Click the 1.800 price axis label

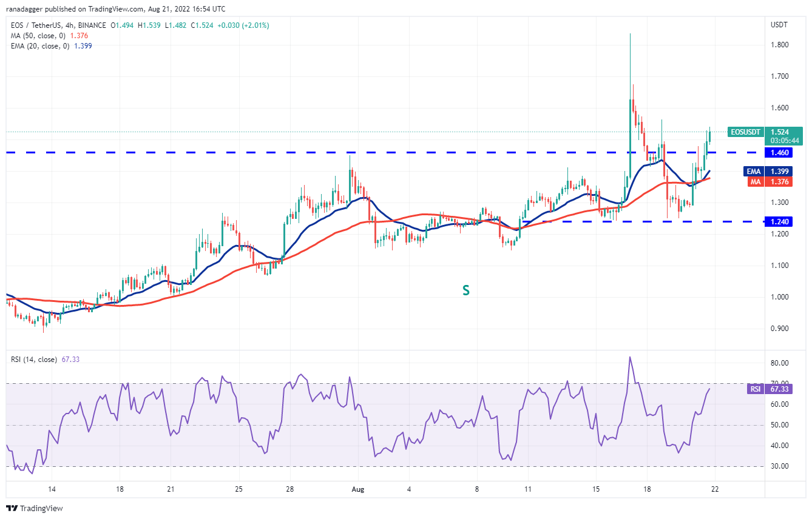pos(780,45)
